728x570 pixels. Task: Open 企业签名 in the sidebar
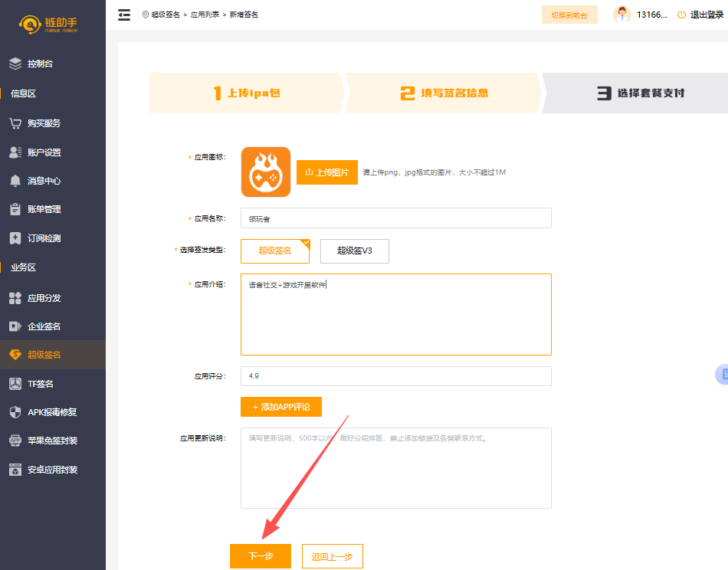pyautogui.click(x=44, y=326)
